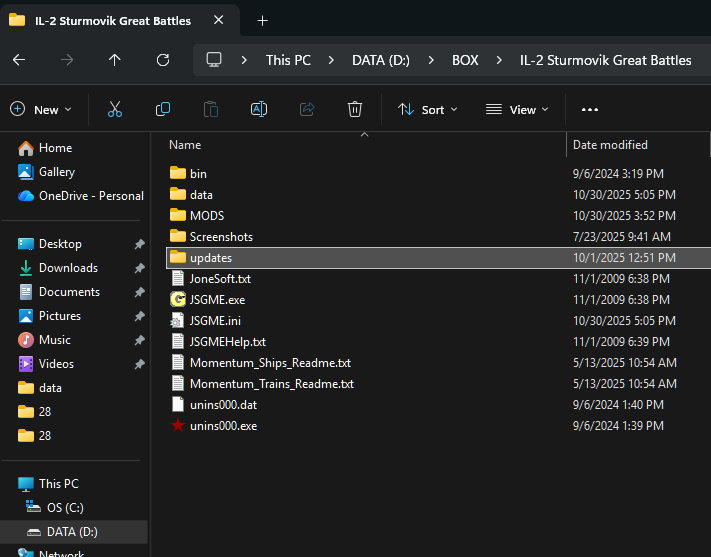Open the New item dropdown
The image size is (711, 557).
pyautogui.click(x=41, y=109)
